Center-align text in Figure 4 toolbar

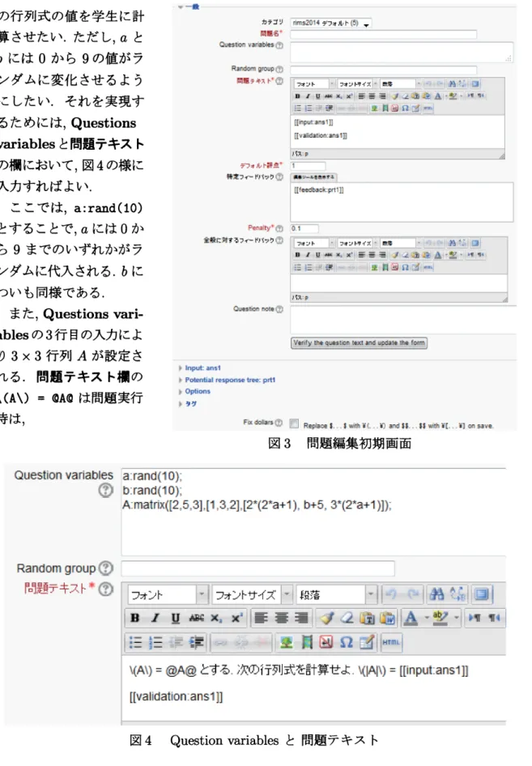[x=282, y=618]
